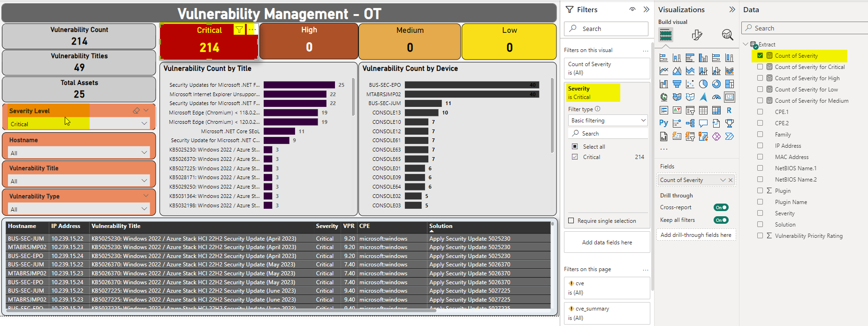Search in the Filters pane search box
Image resolution: width=868 pixels, height=326 pixels.
606,29
